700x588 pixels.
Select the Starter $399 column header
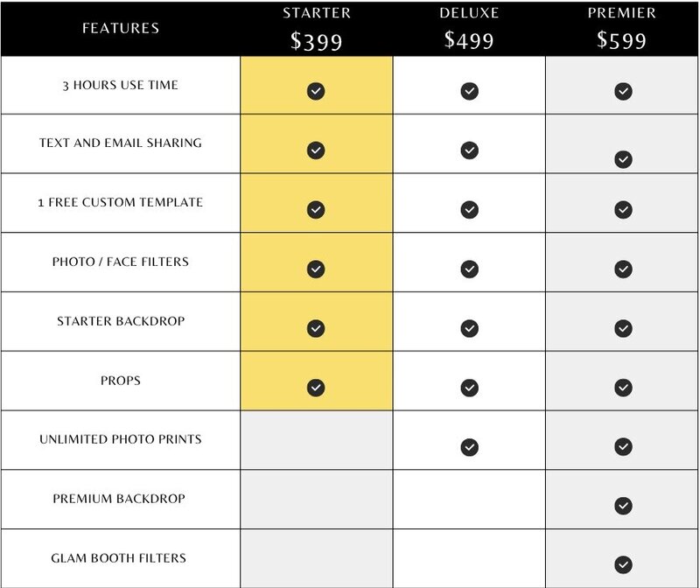click(x=317, y=29)
